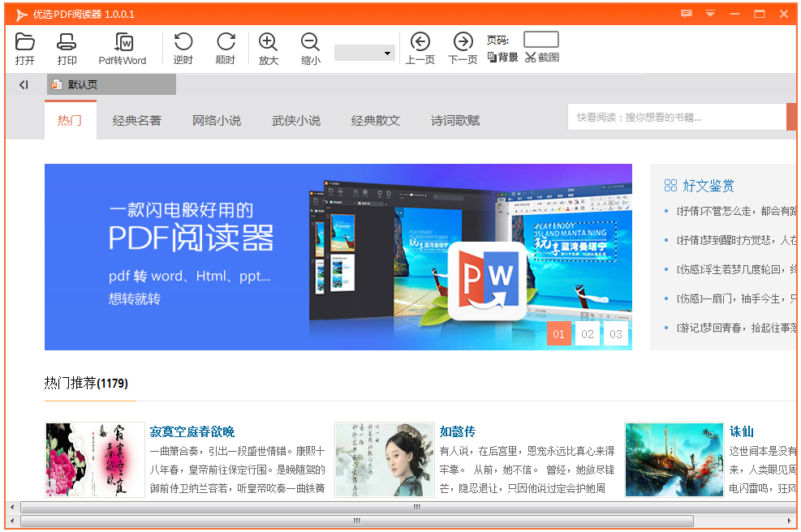Toggle the 背景 background setting
The height and width of the screenshot is (532, 801).
click(502, 58)
